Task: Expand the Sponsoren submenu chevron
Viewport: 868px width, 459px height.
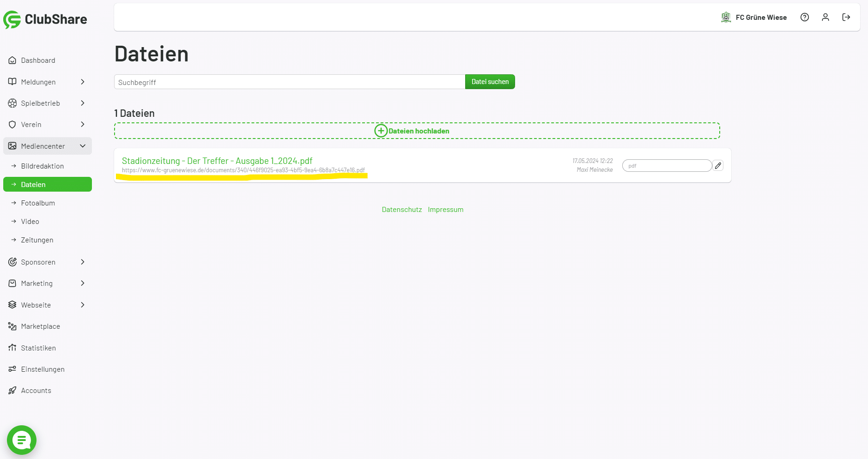Action: pos(83,262)
